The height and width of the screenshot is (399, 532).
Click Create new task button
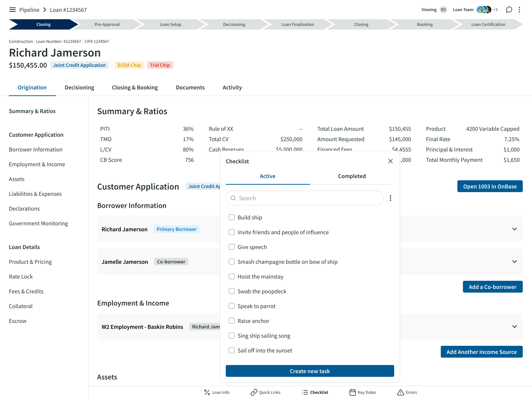[x=310, y=371]
